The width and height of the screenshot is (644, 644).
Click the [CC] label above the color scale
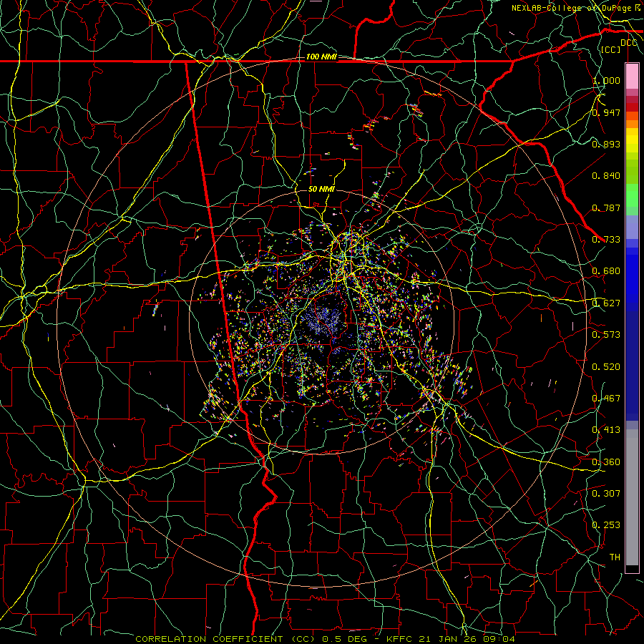click(x=610, y=49)
